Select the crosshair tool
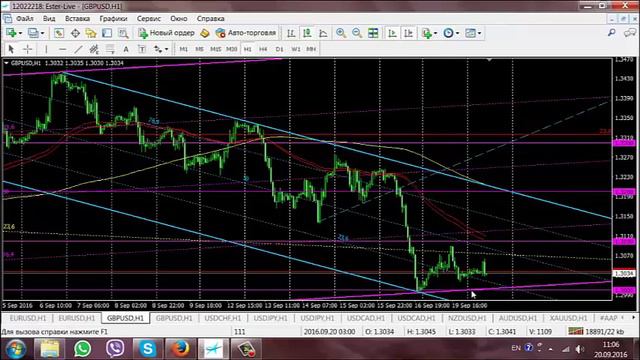The height and width of the screenshot is (360, 640). [28, 49]
